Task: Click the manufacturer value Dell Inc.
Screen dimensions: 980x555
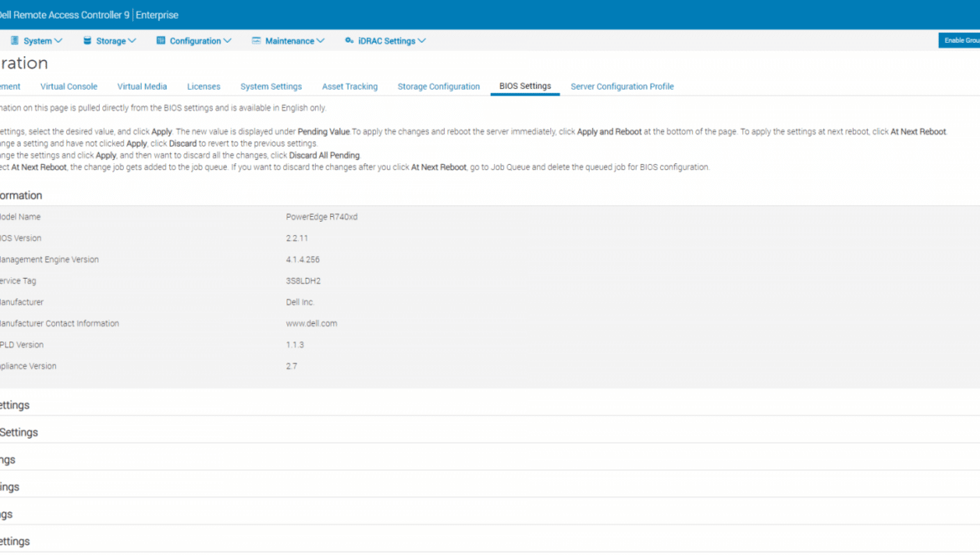Action: [x=300, y=302]
